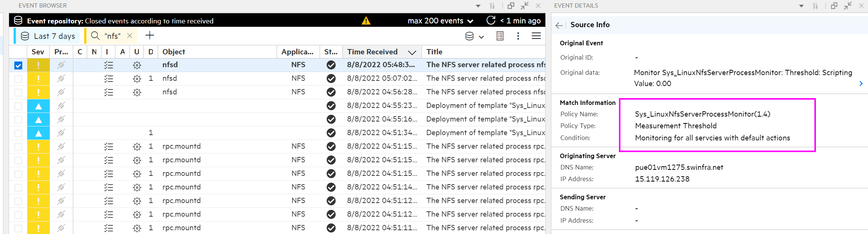Click the Object column header
Screen dimensions: 868x234
(x=174, y=52)
